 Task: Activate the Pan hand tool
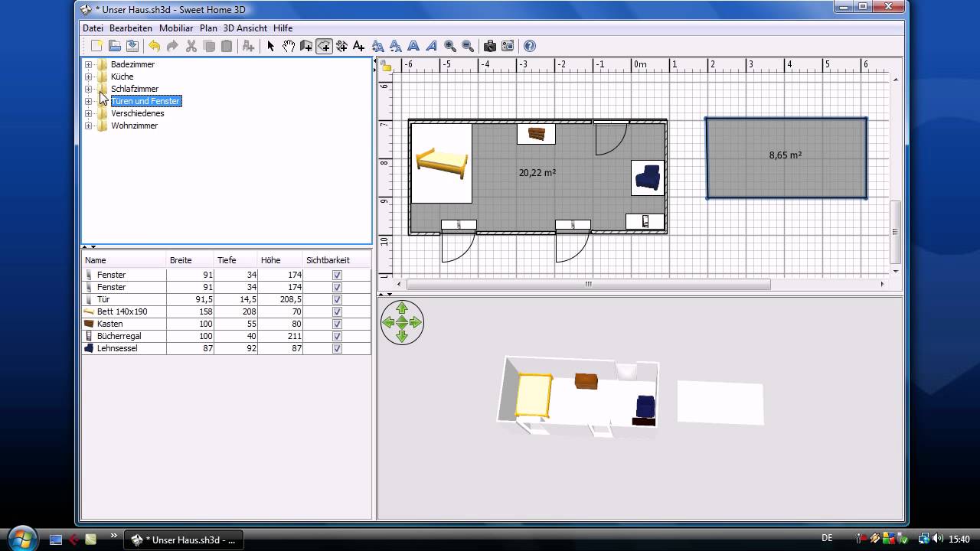click(x=289, y=46)
